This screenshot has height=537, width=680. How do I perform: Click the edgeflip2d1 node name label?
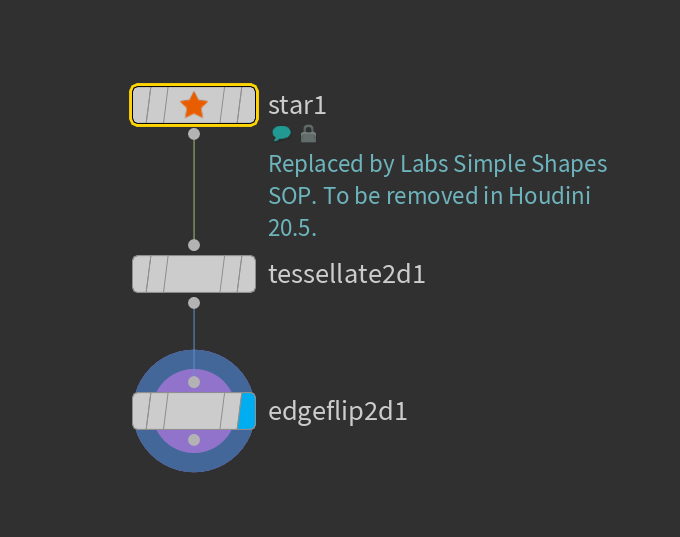[337, 411]
